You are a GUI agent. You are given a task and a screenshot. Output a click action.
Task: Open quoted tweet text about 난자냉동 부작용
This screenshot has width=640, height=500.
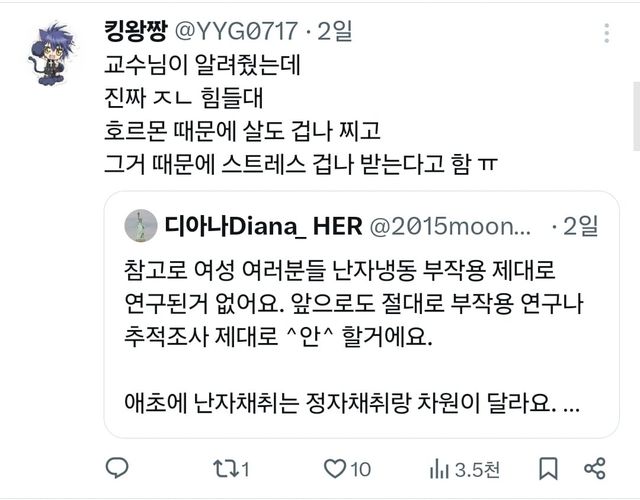point(353,303)
